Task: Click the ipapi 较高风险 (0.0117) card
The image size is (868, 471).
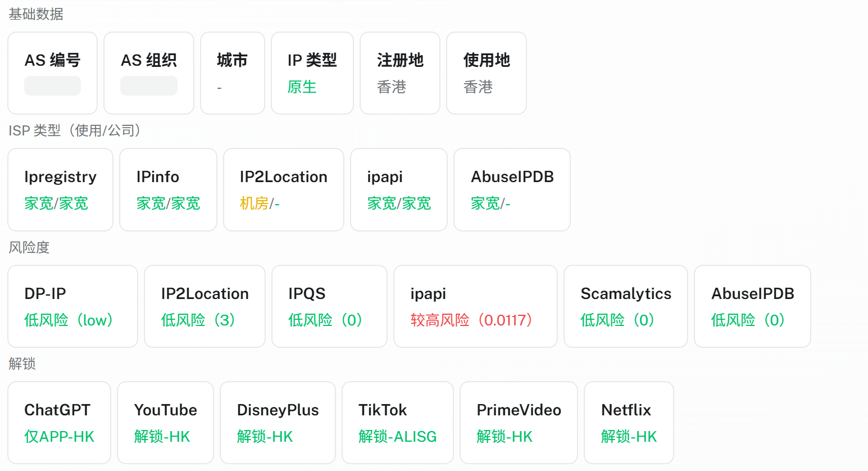Action: [475, 306]
